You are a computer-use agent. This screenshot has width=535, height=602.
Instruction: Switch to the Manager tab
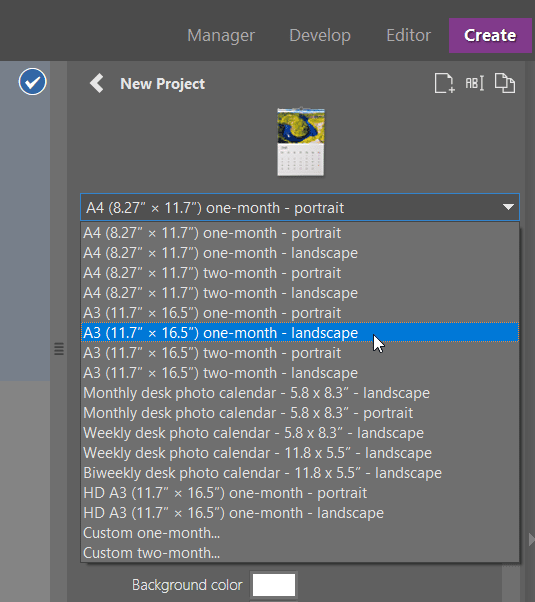pos(221,35)
